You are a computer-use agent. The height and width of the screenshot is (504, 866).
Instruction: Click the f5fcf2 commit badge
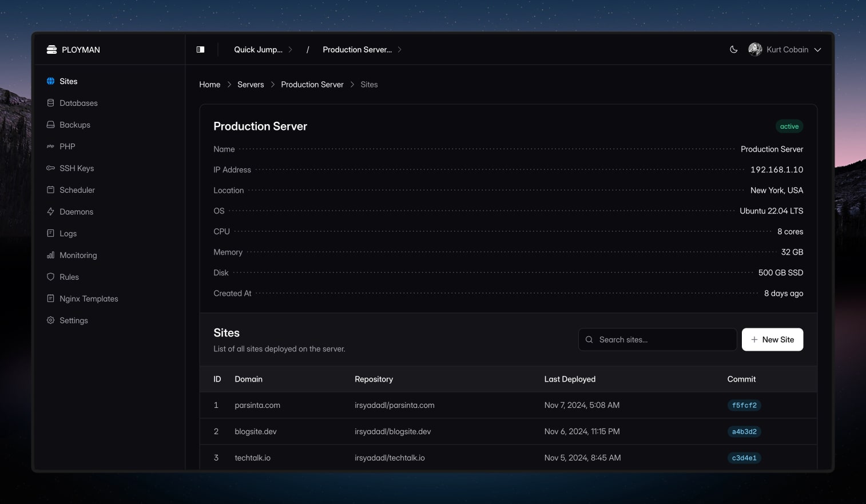(744, 406)
